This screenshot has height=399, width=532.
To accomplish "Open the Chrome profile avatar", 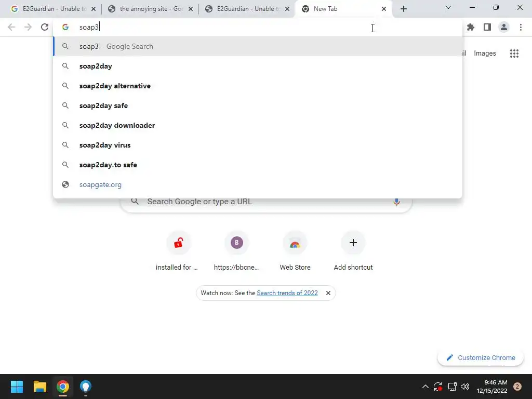I will [504, 27].
